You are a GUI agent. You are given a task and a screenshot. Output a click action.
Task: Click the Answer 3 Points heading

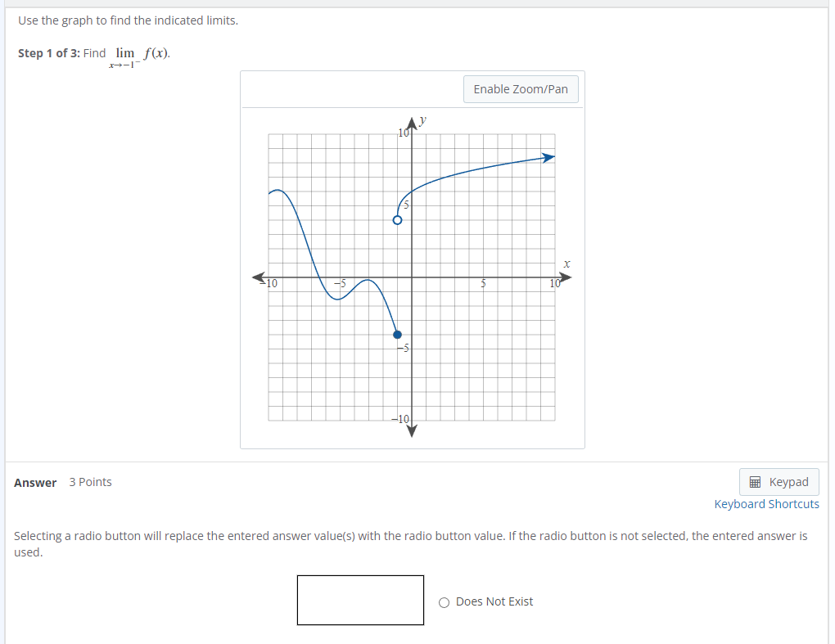point(61,481)
